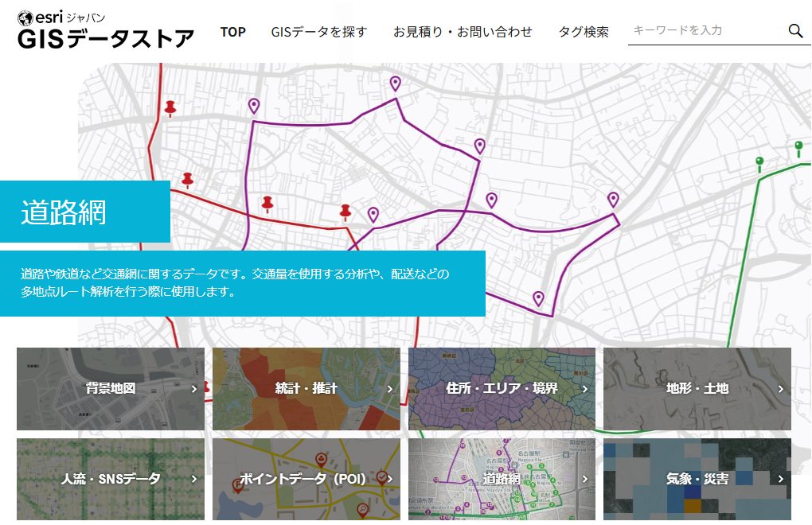This screenshot has width=812, height=525.
Task: Open the 住所・エリア・境界 category tile
Action: (x=502, y=389)
